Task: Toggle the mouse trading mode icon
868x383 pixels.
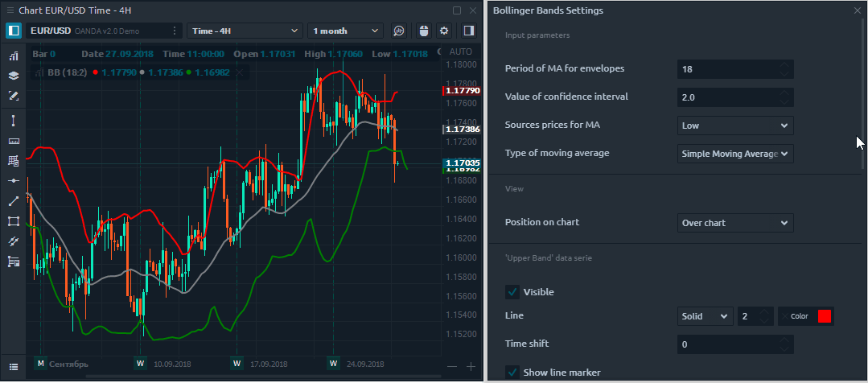Action: (424, 31)
